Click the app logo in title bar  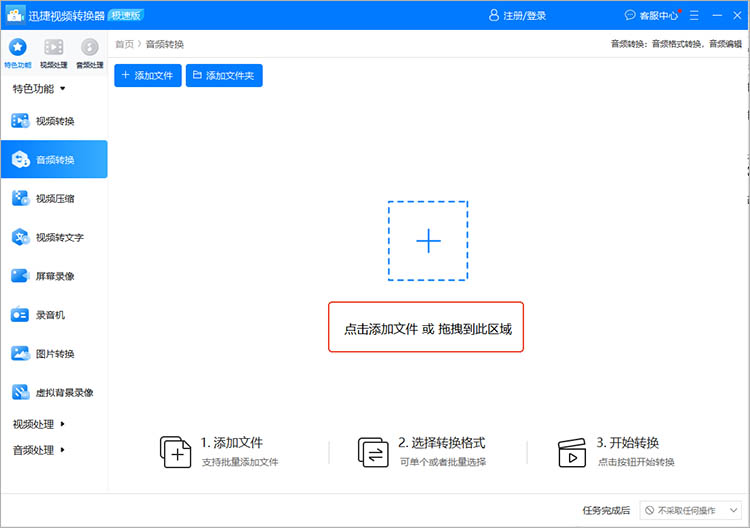point(16,15)
